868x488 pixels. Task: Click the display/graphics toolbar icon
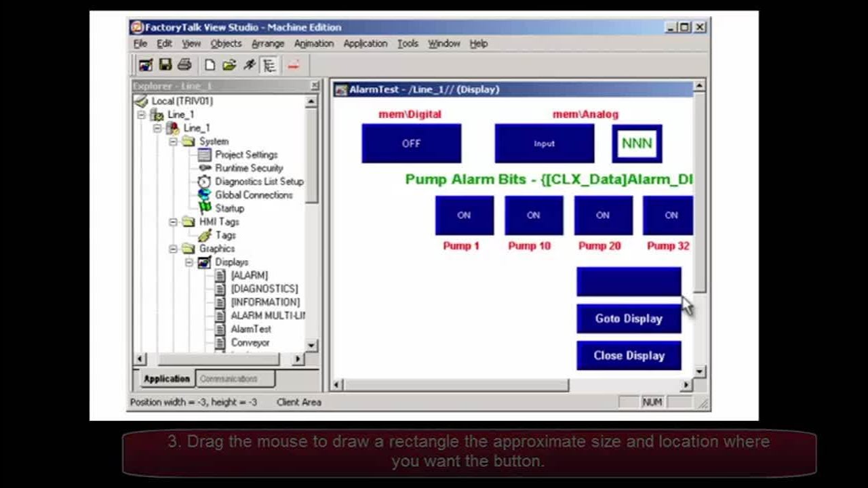tap(146, 65)
